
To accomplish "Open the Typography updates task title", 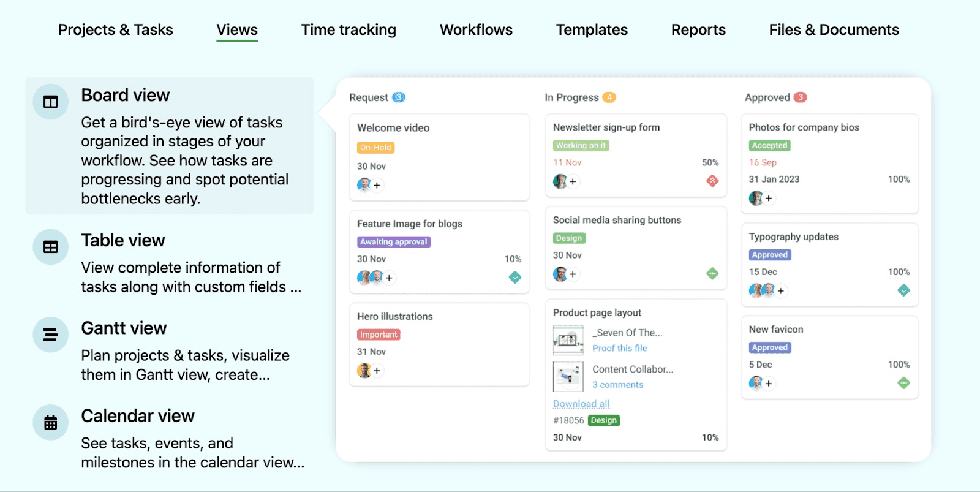I will tap(794, 237).
